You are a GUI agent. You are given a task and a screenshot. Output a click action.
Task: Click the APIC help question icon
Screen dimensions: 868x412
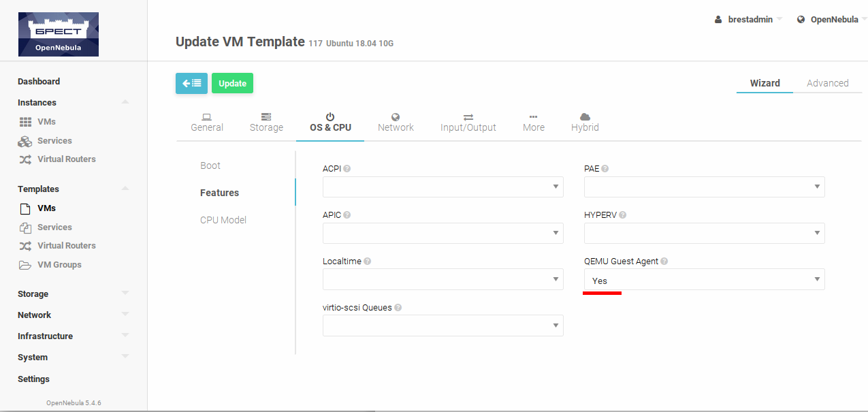click(x=347, y=215)
